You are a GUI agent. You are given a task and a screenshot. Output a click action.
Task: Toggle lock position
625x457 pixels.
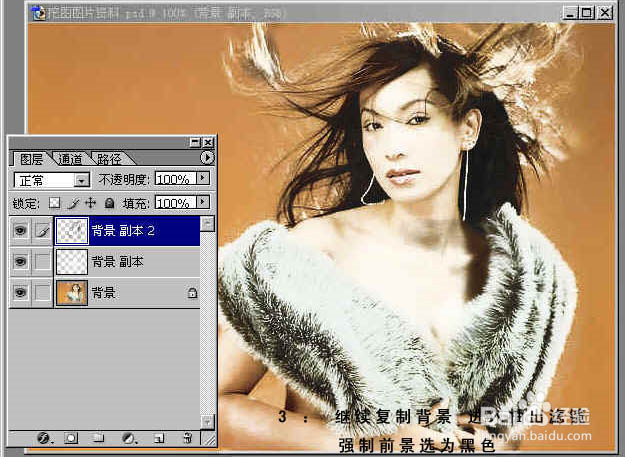coord(90,203)
